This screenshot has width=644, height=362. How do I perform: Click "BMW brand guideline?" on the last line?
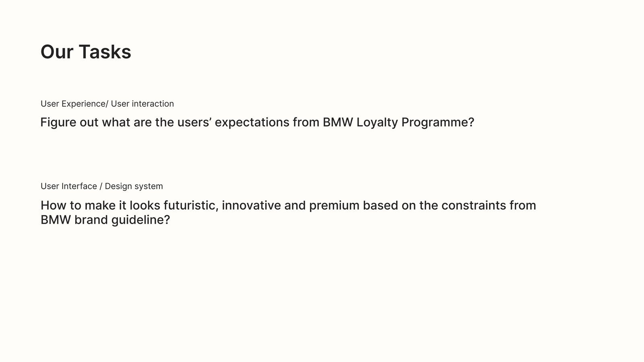pyautogui.click(x=105, y=220)
